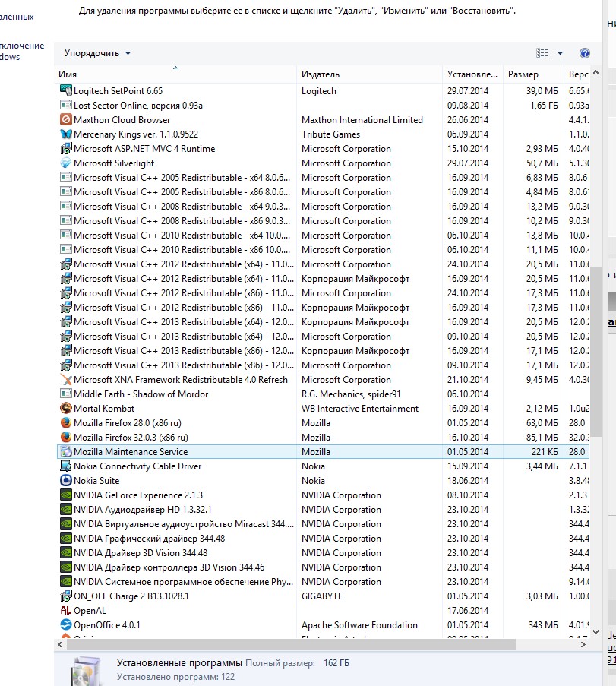The image size is (616, 686).
Task: Sort by the Установлено date column header
Action: 472,74
